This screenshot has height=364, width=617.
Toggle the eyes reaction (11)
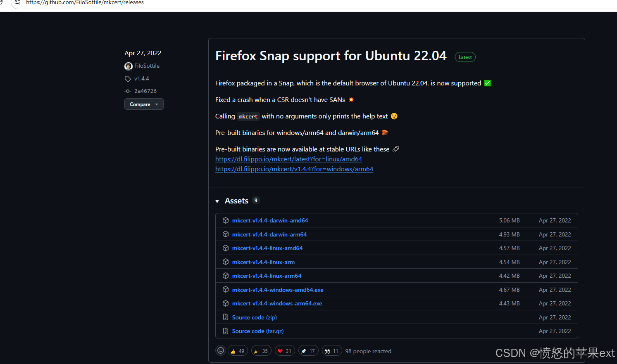point(332,351)
